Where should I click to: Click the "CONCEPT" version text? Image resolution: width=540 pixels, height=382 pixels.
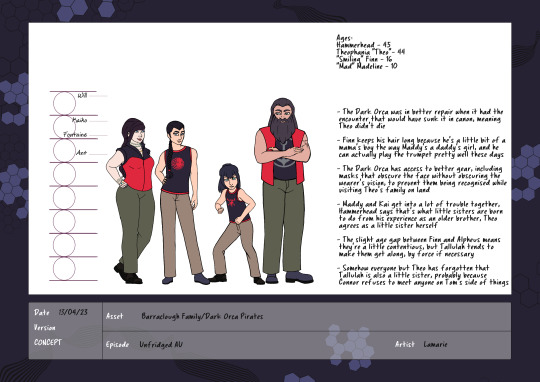coord(48,342)
